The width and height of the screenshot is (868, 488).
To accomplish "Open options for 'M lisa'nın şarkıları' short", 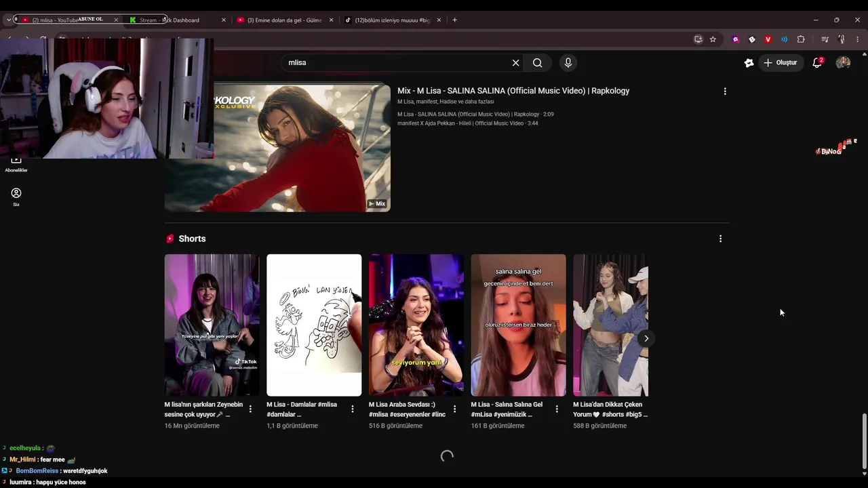I will [250, 409].
